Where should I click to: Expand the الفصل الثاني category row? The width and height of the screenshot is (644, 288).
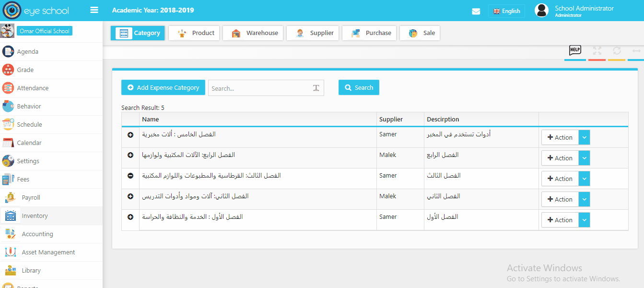point(130,197)
